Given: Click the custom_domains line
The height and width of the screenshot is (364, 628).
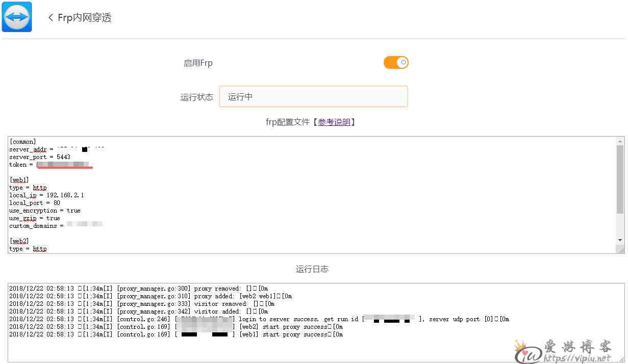Looking at the screenshot, I should coord(56,226).
